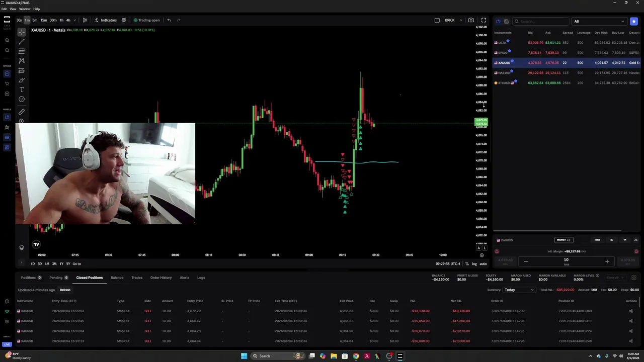Set the chart range to 1Y
Screen dimensions: 644x362
[61, 264]
